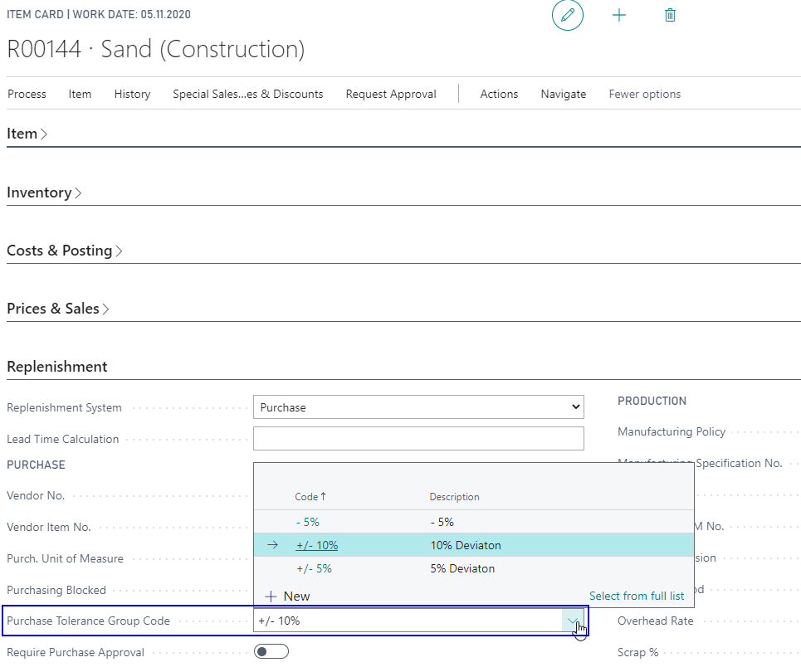This screenshot has width=801, height=672.
Task: Toggle Require Purchase Approval switch
Action: click(271, 651)
